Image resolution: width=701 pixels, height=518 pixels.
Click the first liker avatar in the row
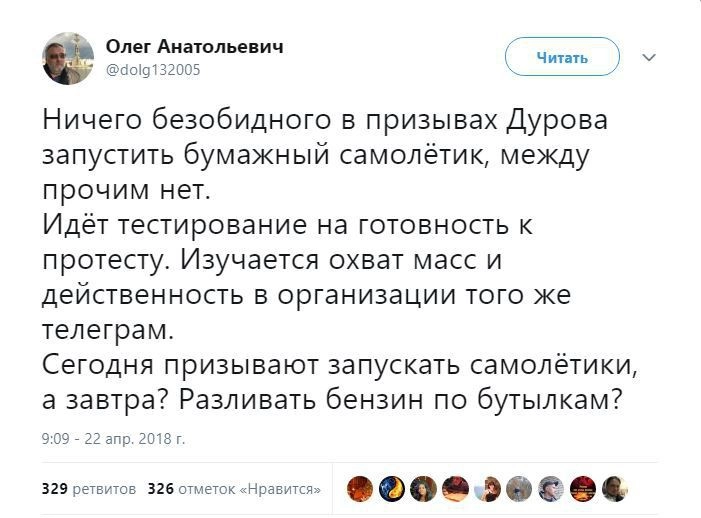click(x=360, y=489)
